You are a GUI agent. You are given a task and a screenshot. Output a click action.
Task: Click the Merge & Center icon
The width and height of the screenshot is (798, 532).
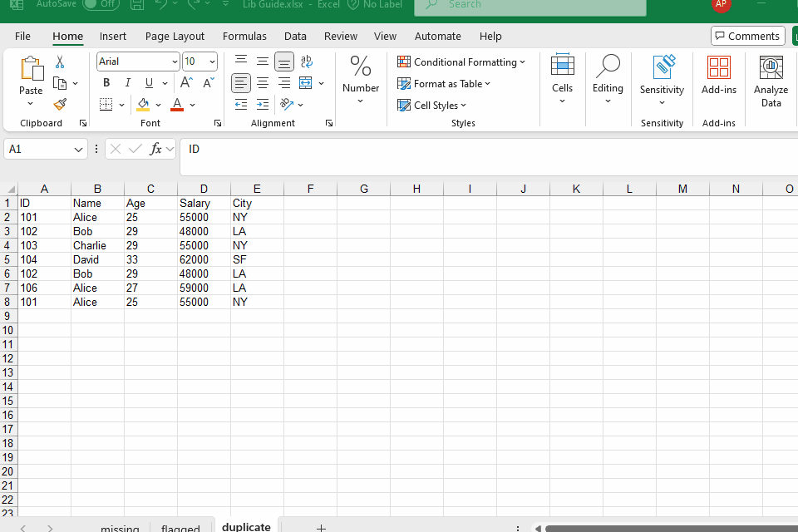(305, 82)
